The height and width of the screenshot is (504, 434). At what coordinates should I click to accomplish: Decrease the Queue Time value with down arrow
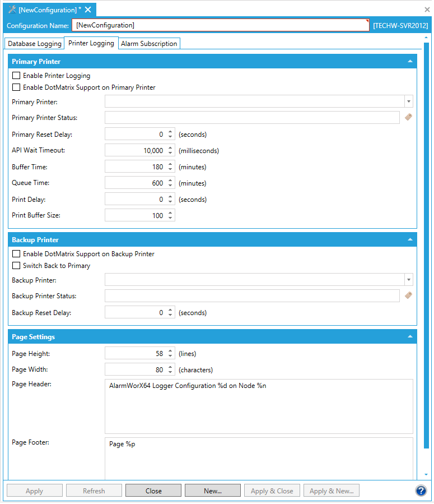(170, 186)
